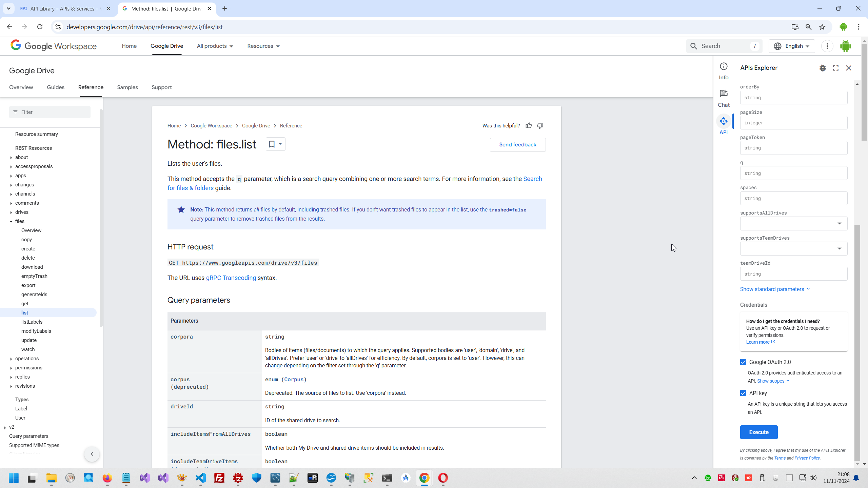Expand Show standard parameters
Viewport: 868px width, 488px height.
click(775, 289)
